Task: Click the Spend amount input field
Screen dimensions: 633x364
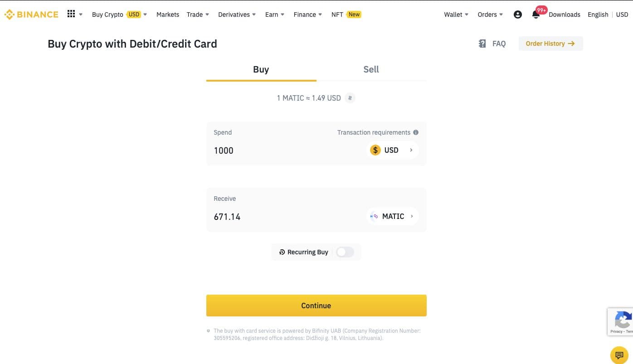Action: 286,150
